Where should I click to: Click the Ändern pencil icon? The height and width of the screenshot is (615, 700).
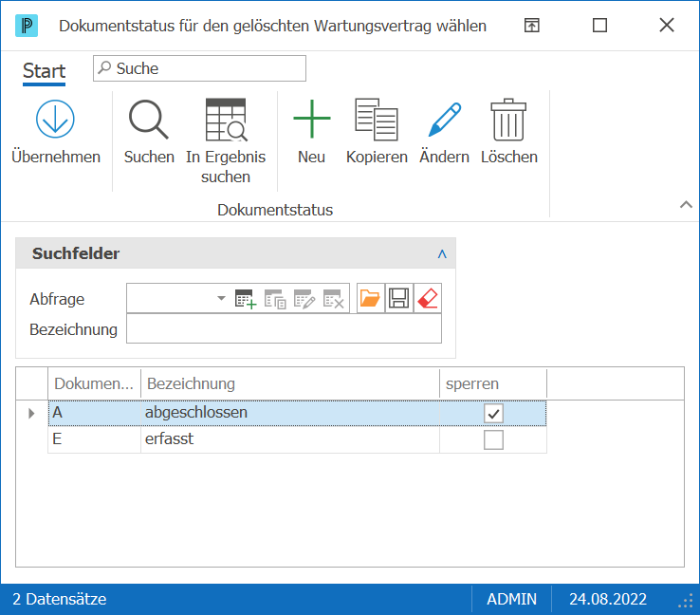click(x=444, y=120)
